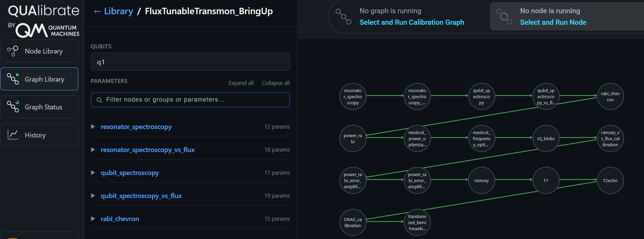Select the qubit_spectroscopy graph node
Image resolution: width=644 pixels, height=239 pixels.
pyautogui.click(x=481, y=96)
